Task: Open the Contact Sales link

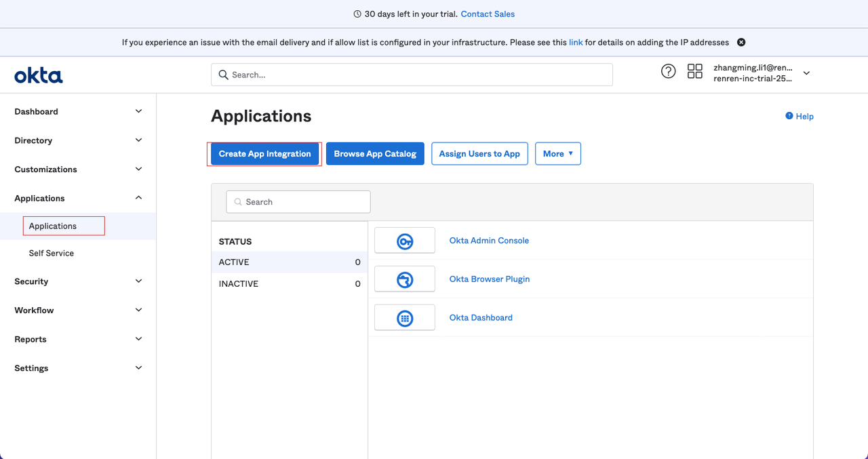Action: click(488, 14)
